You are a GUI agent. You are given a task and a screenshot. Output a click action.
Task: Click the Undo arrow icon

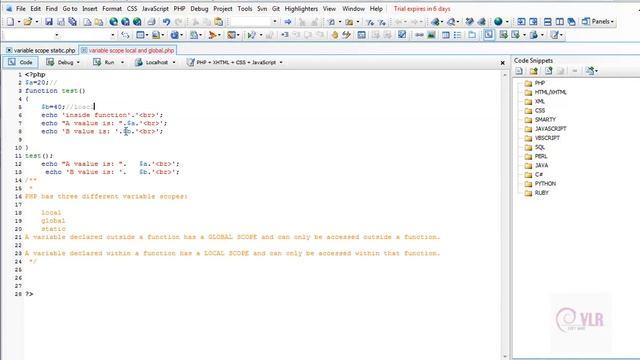(166, 22)
